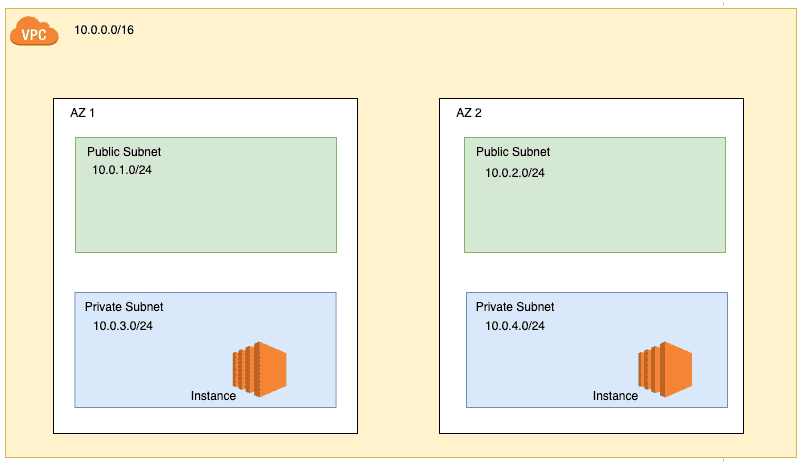Click the 10.0.3.0/24 CIDR text
Image resolution: width=804 pixels, height=463 pixels.
123,326
